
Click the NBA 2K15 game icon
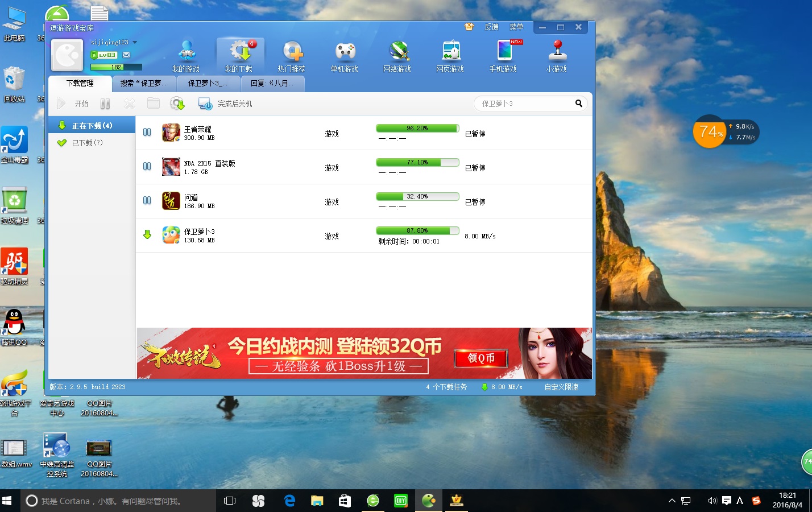pyautogui.click(x=171, y=167)
